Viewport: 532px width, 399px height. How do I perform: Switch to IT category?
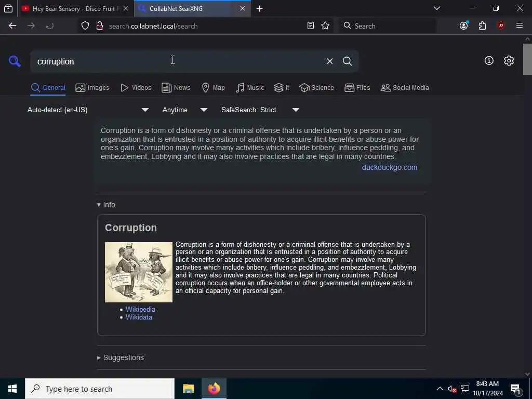click(282, 87)
